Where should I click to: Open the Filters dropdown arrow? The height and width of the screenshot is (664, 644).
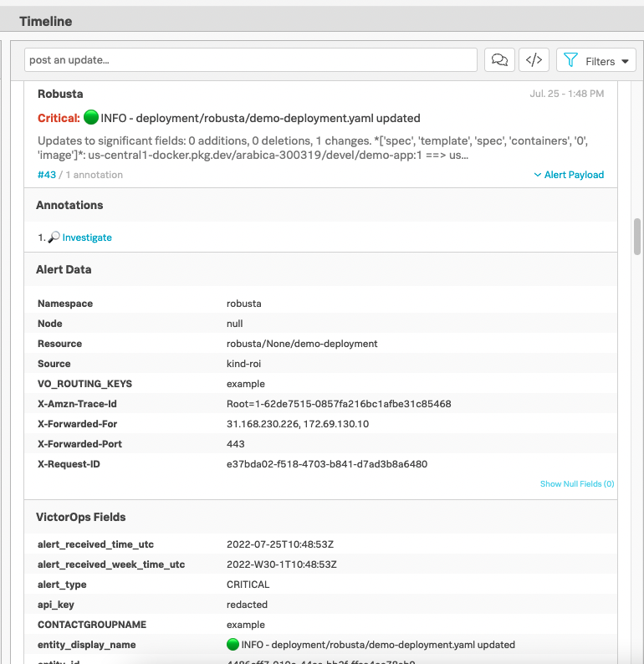coord(625,62)
